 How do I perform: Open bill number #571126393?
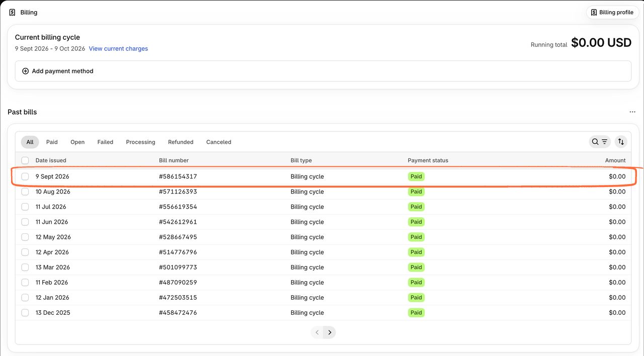178,192
